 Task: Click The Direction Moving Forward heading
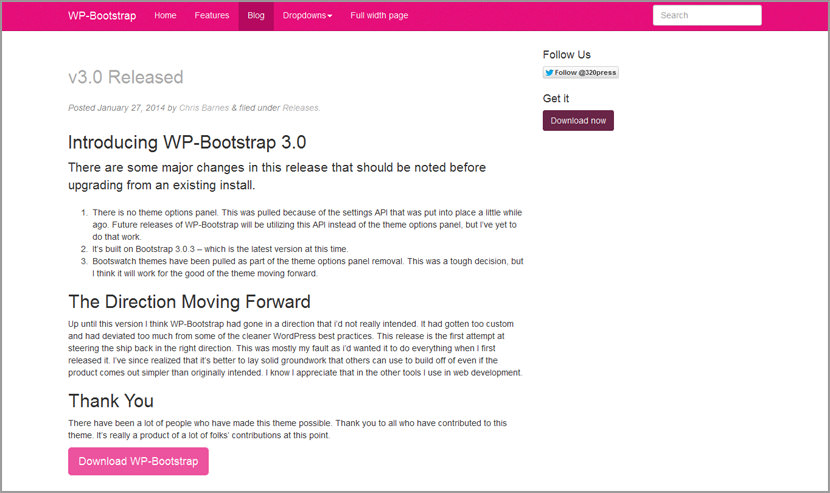(x=190, y=302)
